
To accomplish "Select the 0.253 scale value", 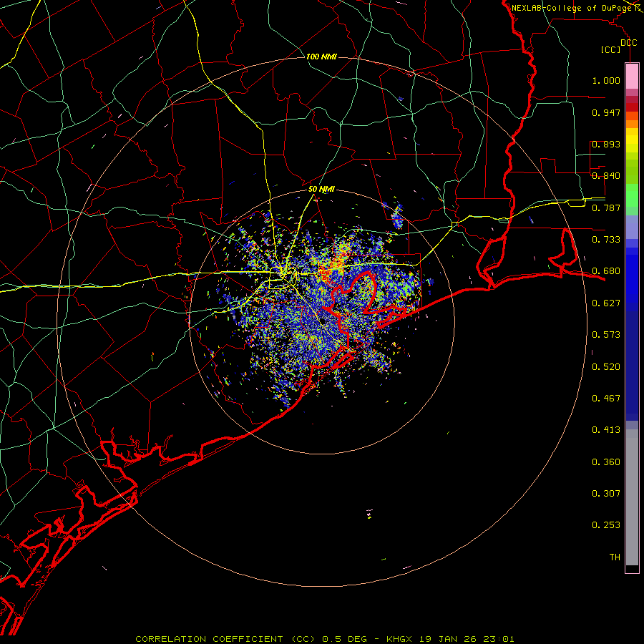I will tap(606, 525).
